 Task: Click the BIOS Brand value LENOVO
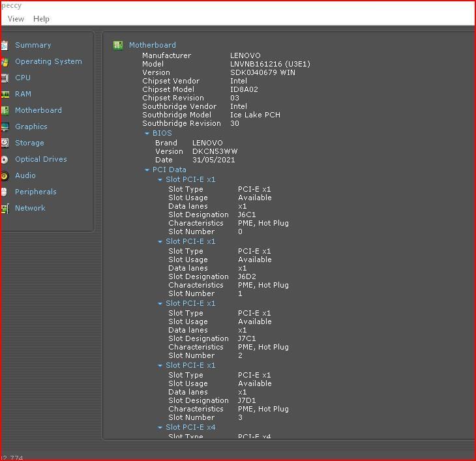click(x=207, y=143)
